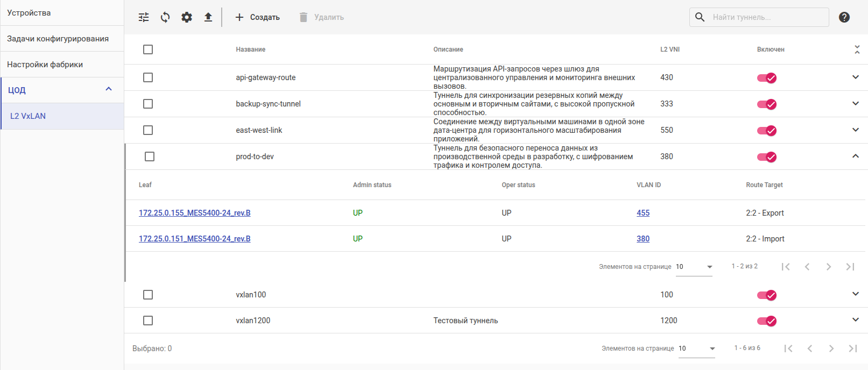Jump to last page of tunnel list

tap(853, 348)
